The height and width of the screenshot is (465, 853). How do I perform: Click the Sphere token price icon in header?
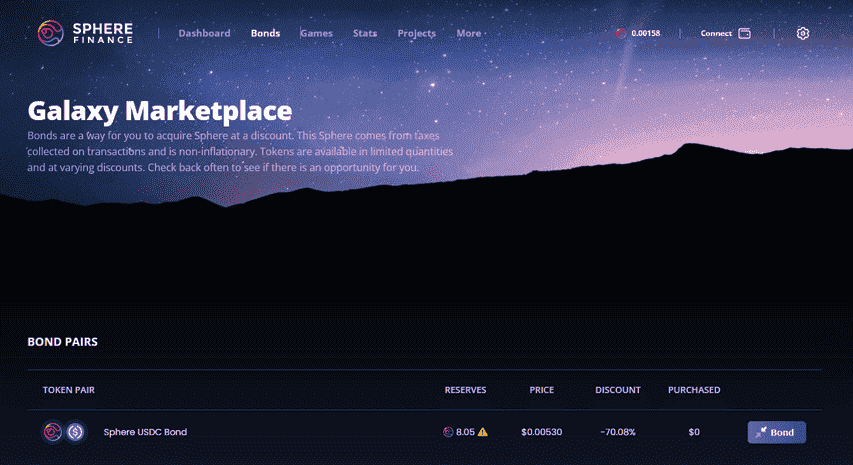621,33
